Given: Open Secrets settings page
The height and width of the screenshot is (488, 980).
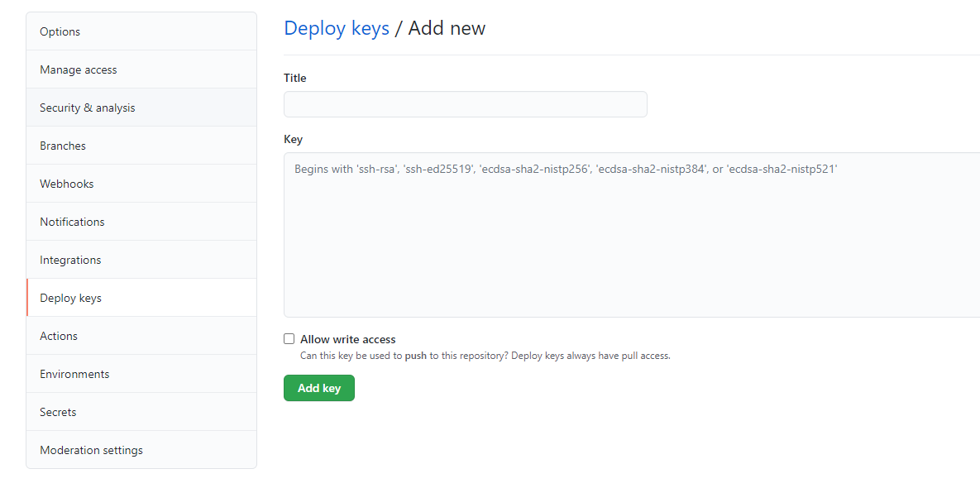Looking at the screenshot, I should click(58, 412).
